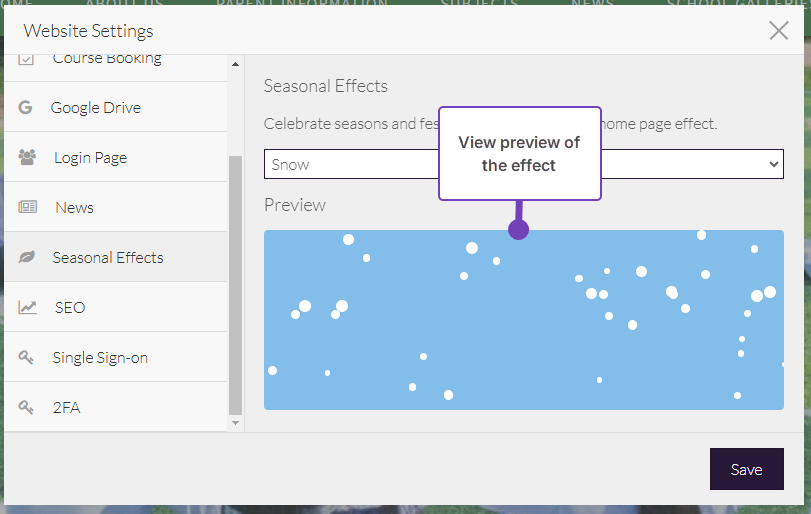Click the Single Sign-on key icon
811x514 pixels.
[x=27, y=357]
